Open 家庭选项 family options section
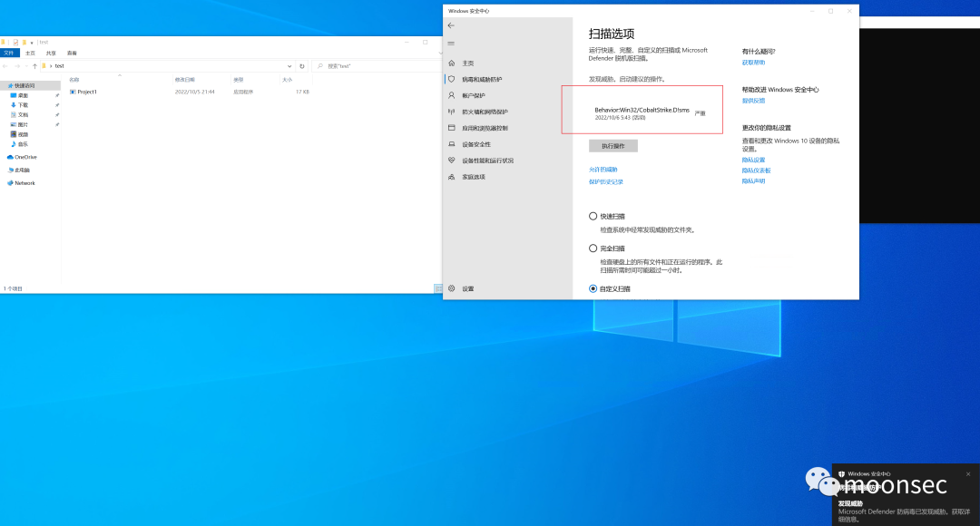The width and height of the screenshot is (980, 526). pos(473,177)
